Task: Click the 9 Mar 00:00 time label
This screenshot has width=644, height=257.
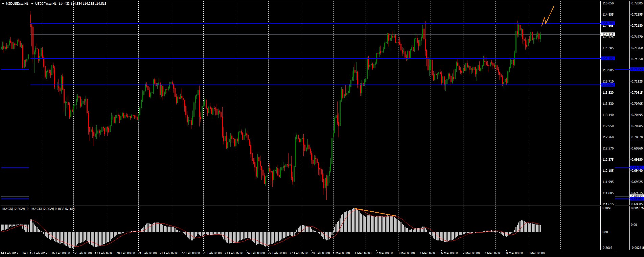Action: tap(536, 253)
